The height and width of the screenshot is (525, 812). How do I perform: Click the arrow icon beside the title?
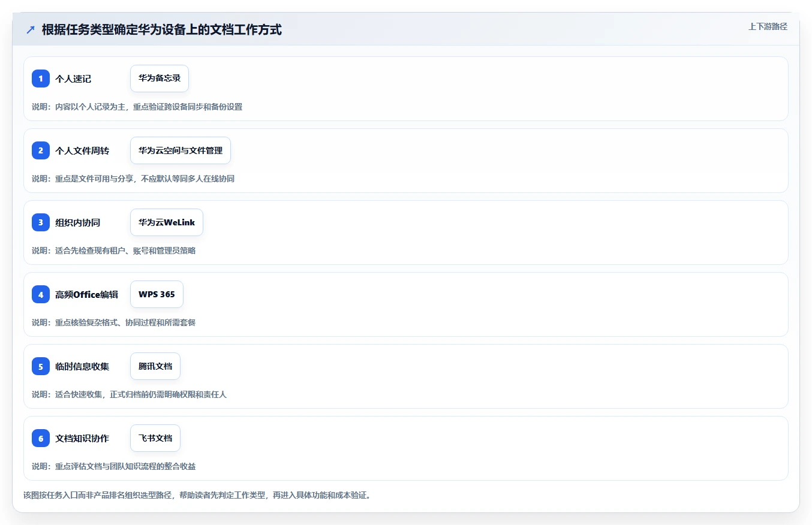click(31, 29)
